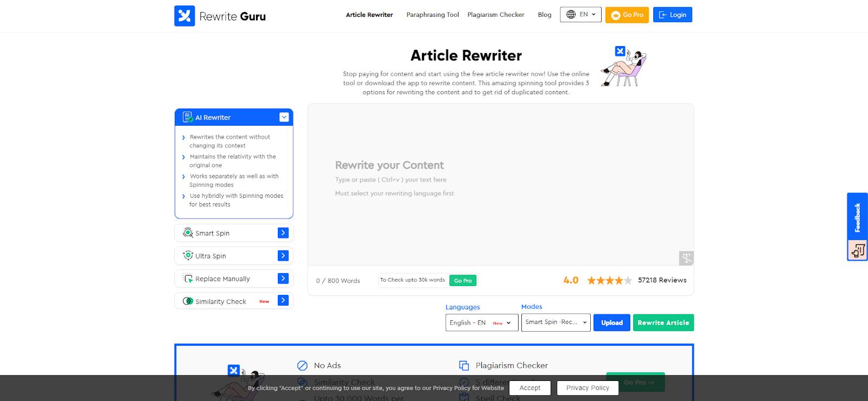868x401 pixels.
Task: Click the Similarity Check icon
Action: click(188, 301)
